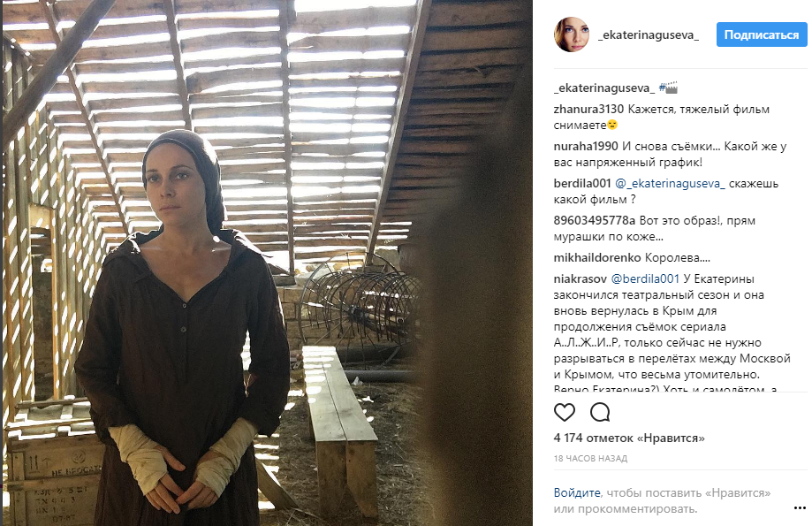Open 89603495778a commenter profile
Image resolution: width=812 pixels, height=526 pixels.
595,220
